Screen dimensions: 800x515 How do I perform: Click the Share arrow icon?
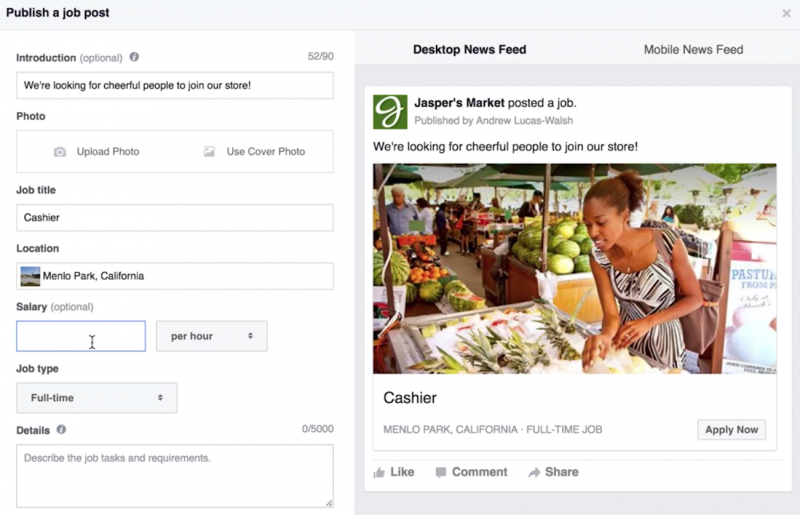tap(534, 472)
